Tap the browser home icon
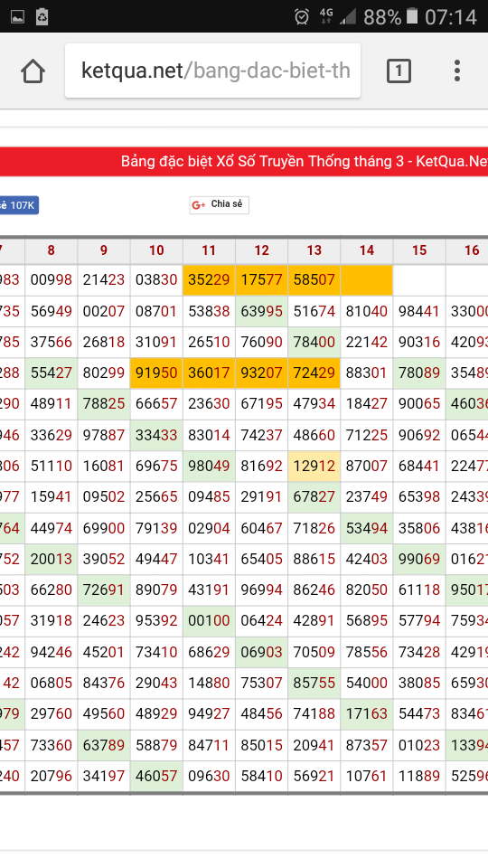488x868 pixels. [x=33, y=71]
